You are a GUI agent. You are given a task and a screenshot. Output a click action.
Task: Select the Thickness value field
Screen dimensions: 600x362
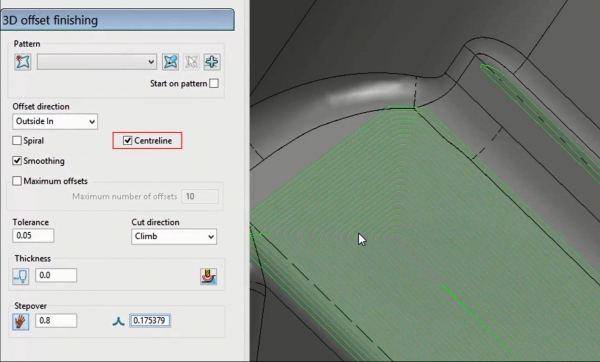click(56, 275)
